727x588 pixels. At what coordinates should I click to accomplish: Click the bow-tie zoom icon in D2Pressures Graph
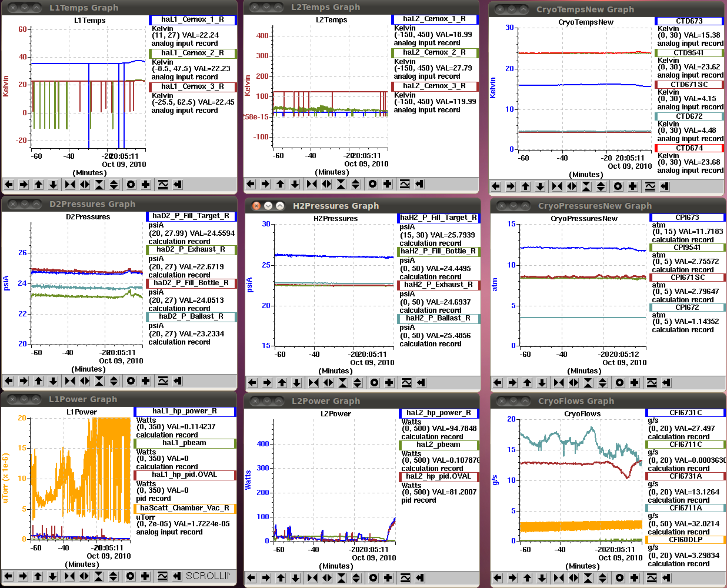pos(70,381)
